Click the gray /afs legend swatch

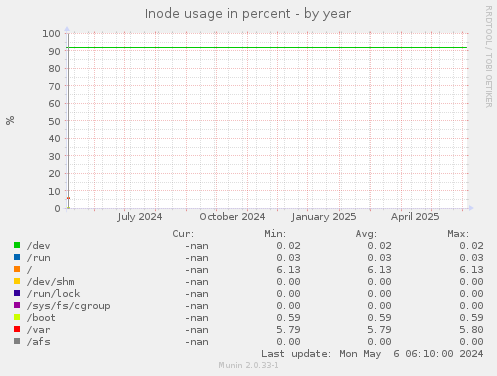[x=17, y=341]
